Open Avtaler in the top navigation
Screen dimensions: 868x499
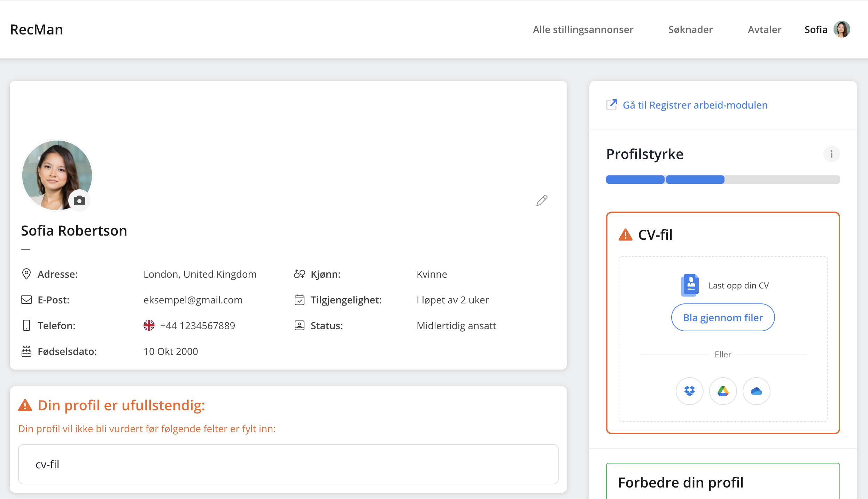coord(764,30)
